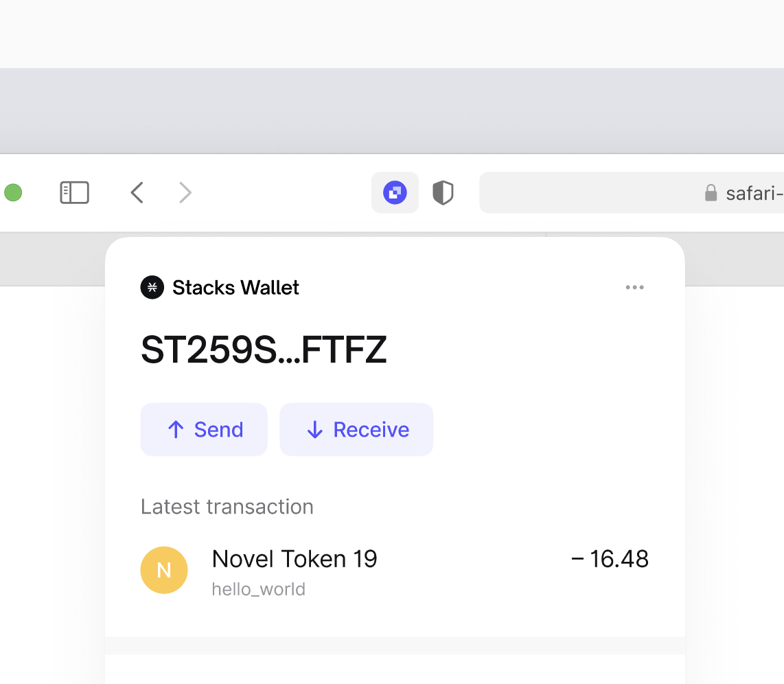Image resolution: width=784 pixels, height=684 pixels.
Task: Click the padlock icon in the address bar
Action: pyautogui.click(x=711, y=193)
